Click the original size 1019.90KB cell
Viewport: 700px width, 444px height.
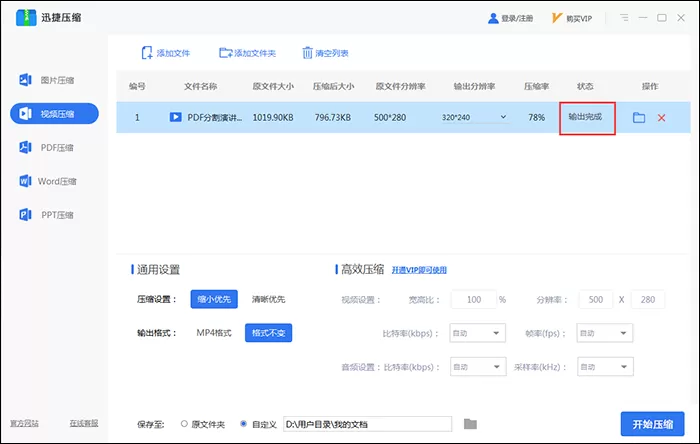(273, 117)
